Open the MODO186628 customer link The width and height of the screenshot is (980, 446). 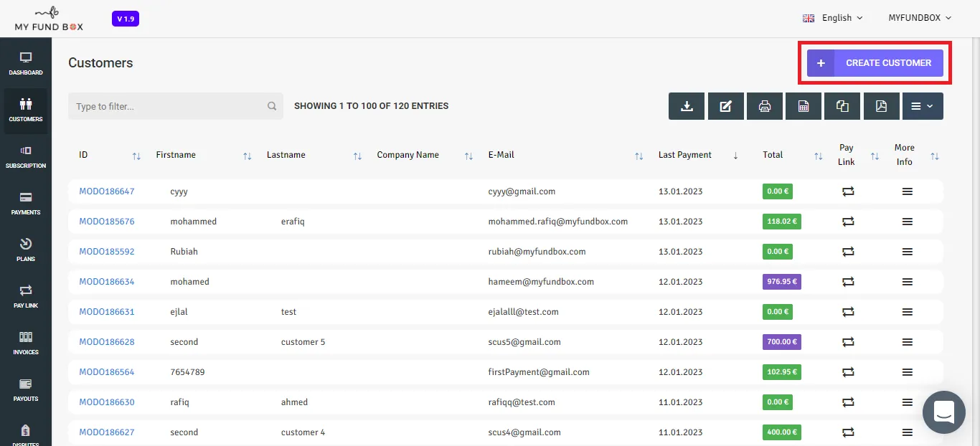coord(107,342)
